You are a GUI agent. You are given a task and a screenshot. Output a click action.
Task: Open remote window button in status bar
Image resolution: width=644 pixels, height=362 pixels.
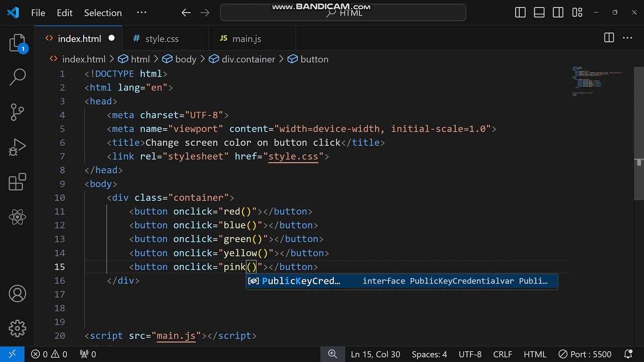point(12,354)
